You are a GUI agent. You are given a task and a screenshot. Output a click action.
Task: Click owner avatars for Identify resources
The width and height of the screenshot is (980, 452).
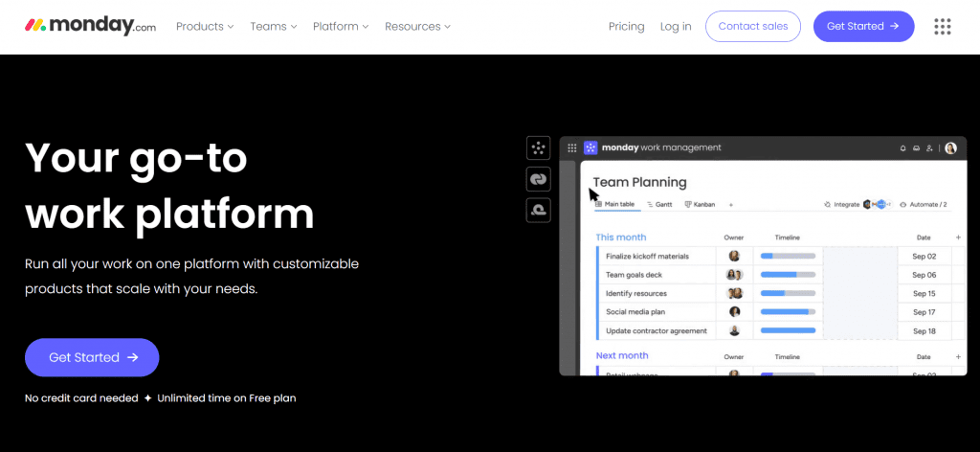[734, 293]
